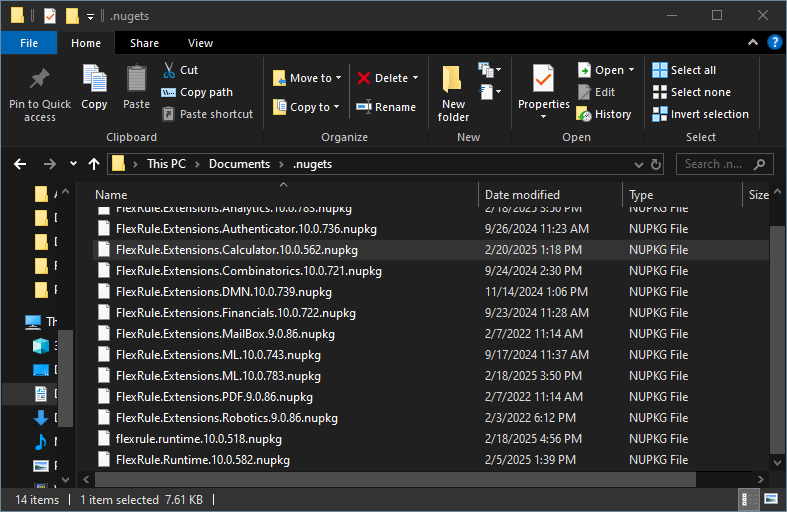Viewport: 787px width, 512px height.
Task: Collapse the ribbon with chevron
Action: tap(753, 43)
